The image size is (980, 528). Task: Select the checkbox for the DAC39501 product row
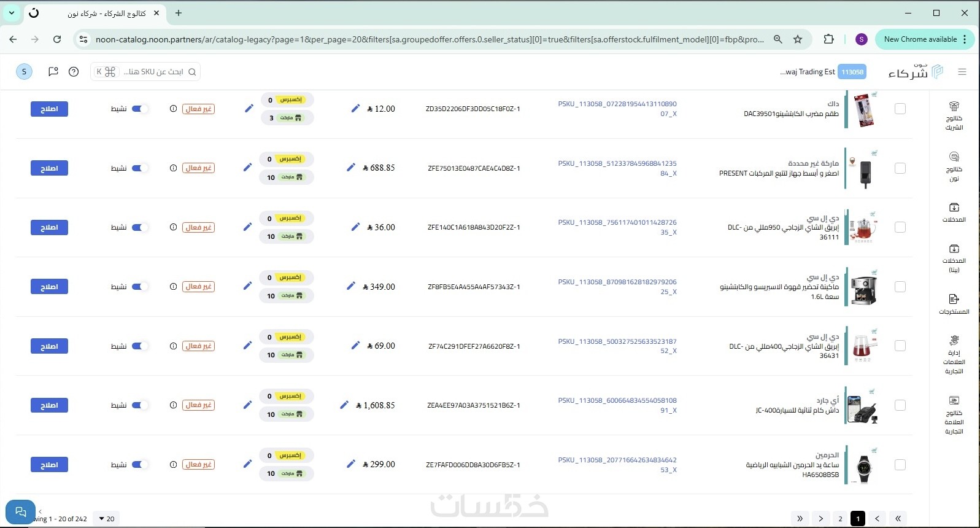click(x=900, y=109)
